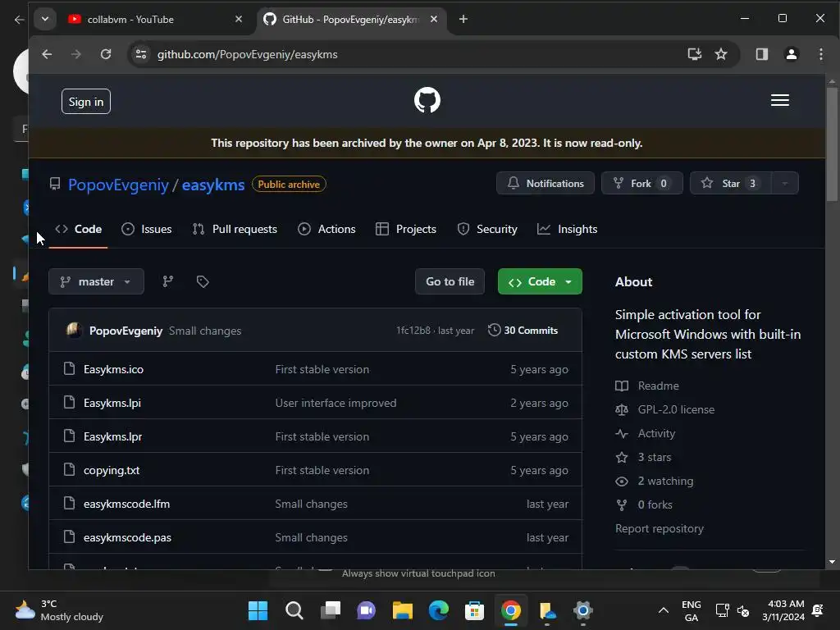Open the tab search dropdown arrow
840x630 pixels.
pos(45,20)
